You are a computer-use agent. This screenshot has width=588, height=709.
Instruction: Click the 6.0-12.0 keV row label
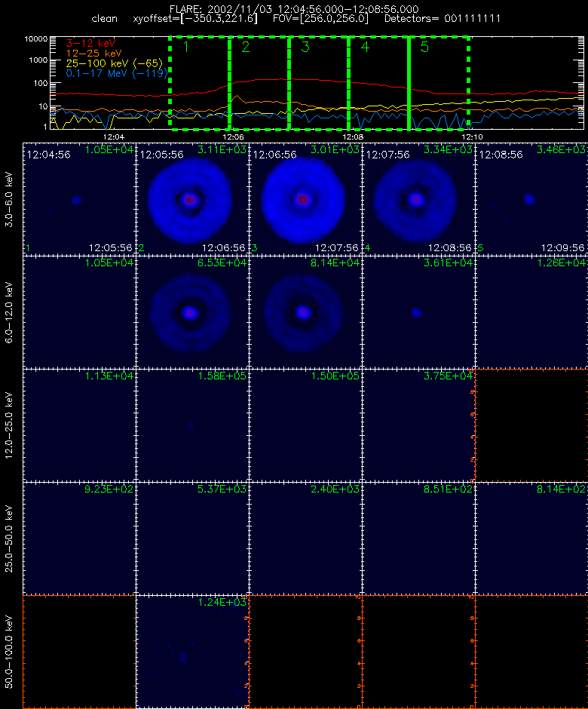click(x=9, y=312)
